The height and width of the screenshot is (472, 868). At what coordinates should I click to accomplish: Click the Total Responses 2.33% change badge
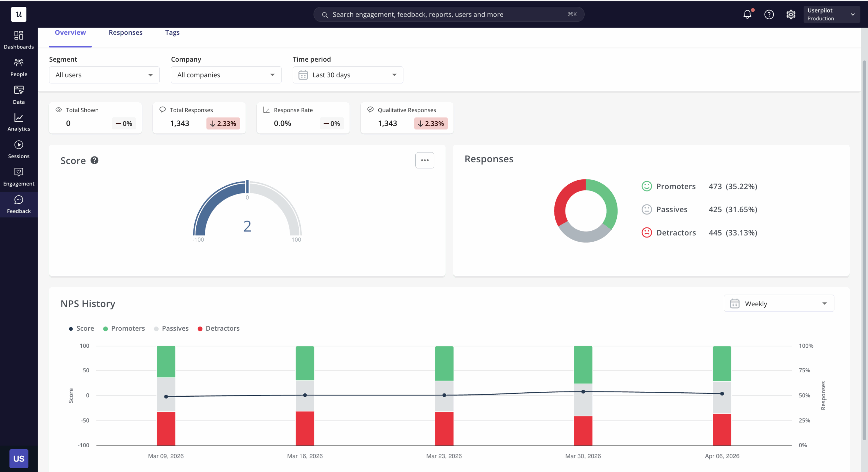(x=223, y=124)
